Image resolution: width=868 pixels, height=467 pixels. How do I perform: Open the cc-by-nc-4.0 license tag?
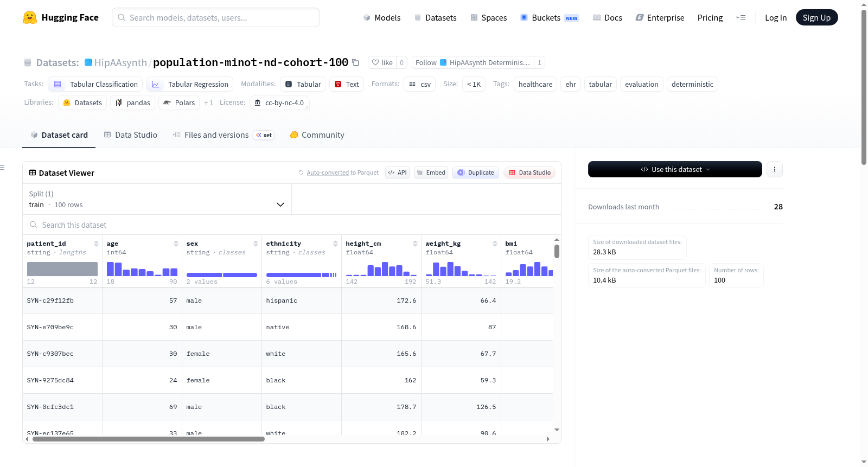pos(279,103)
